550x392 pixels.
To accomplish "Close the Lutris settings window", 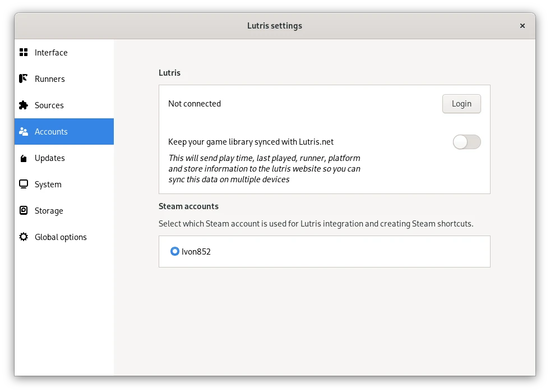I will 523,26.
